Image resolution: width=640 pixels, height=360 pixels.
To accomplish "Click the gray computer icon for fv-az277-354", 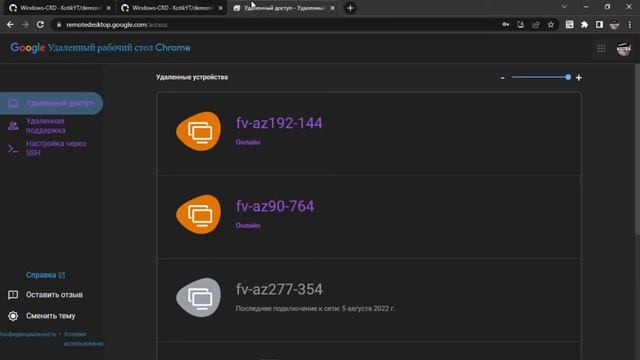I will [199, 298].
